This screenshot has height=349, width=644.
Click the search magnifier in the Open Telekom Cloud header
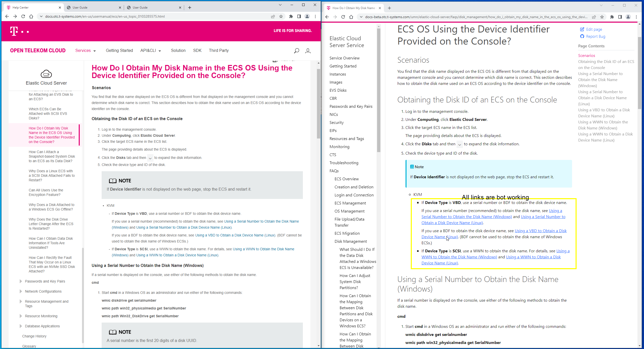click(x=296, y=51)
